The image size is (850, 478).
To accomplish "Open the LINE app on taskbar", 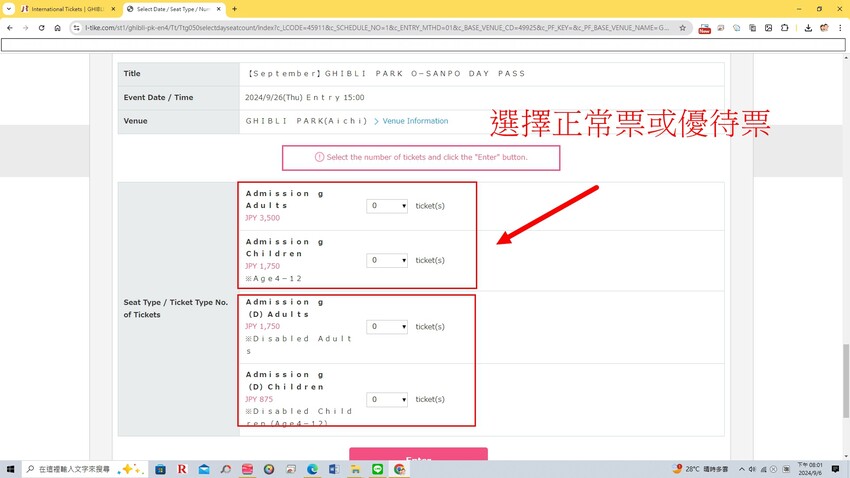I will [377, 469].
